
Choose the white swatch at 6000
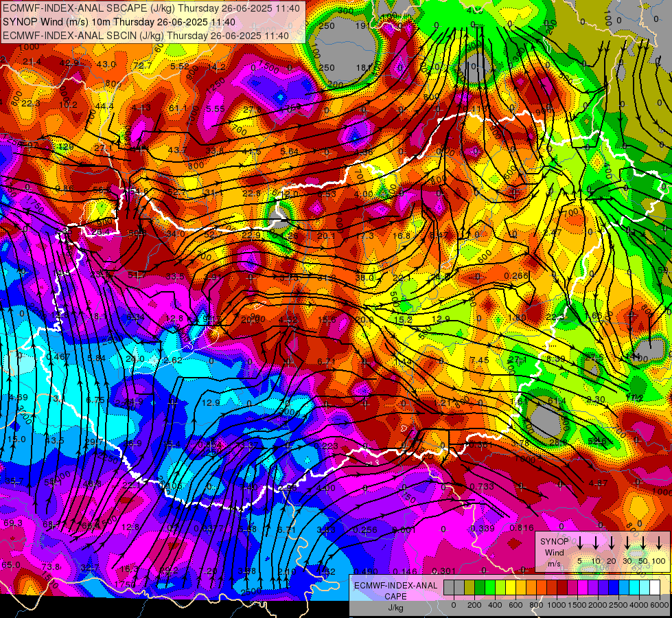654,588
